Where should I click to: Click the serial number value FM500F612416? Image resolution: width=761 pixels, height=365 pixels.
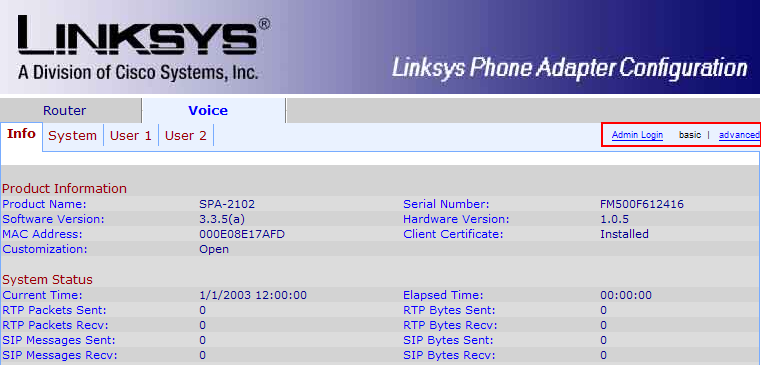tap(642, 204)
